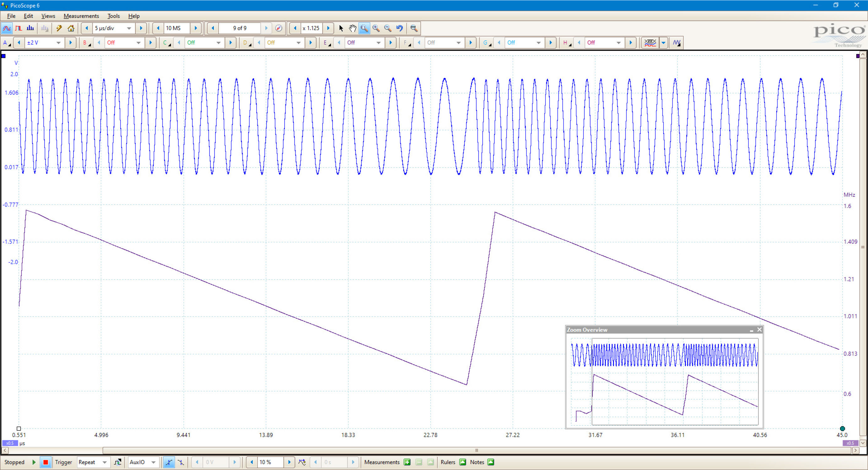Open the Views menu
This screenshot has height=470, width=868.
tap(48, 16)
